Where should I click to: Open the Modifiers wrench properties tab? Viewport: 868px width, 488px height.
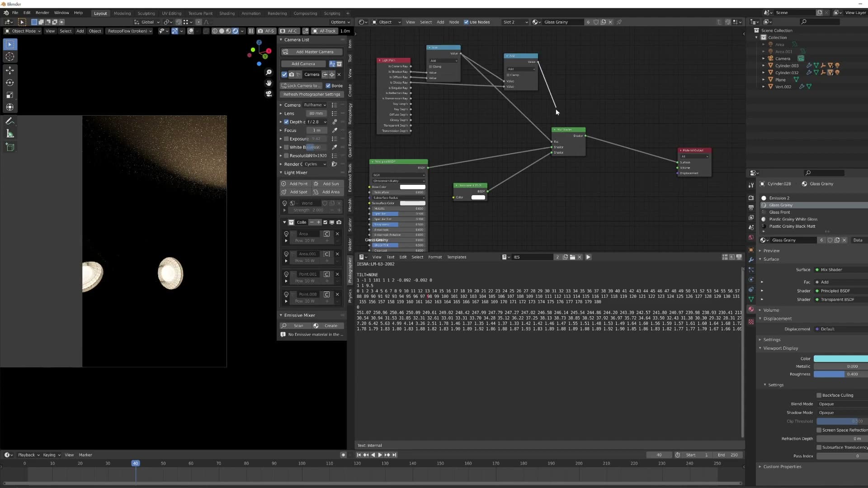[751, 260]
